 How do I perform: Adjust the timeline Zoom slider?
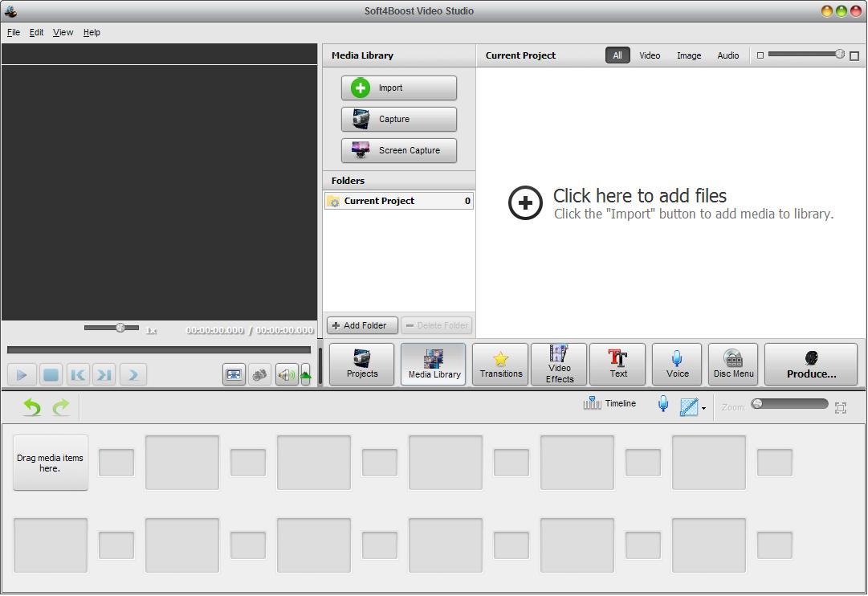(789, 404)
